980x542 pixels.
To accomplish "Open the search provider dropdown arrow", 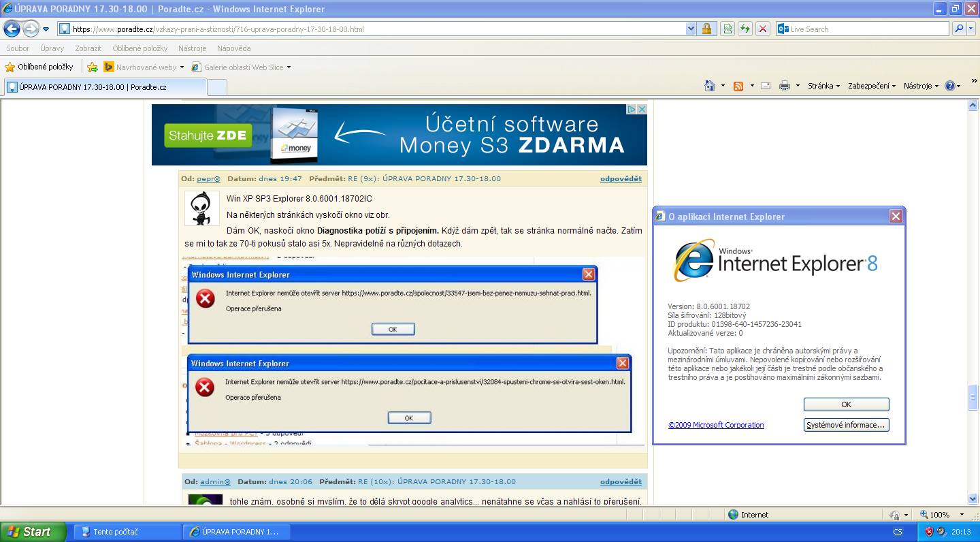I will pyautogui.click(x=971, y=29).
